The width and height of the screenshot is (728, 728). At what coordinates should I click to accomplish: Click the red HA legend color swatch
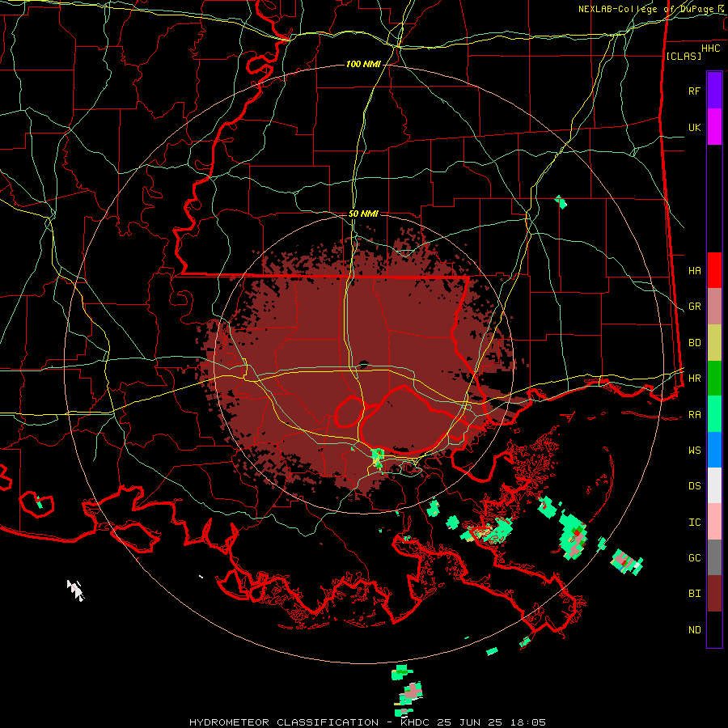tap(714, 270)
